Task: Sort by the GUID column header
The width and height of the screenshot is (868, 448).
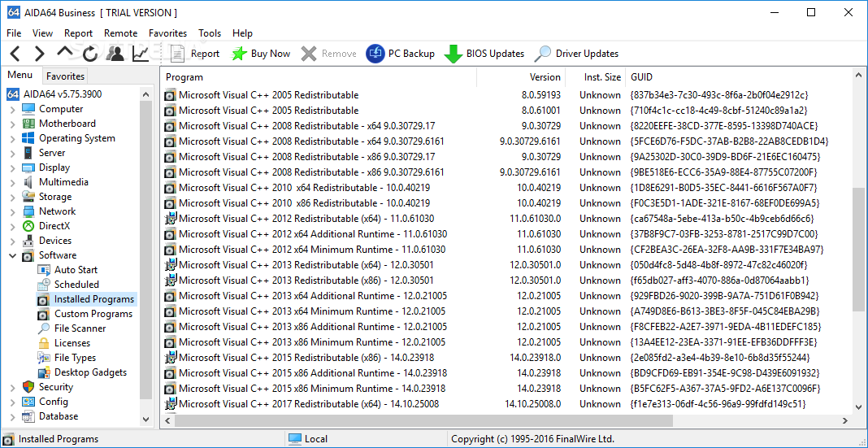Action: (x=739, y=77)
